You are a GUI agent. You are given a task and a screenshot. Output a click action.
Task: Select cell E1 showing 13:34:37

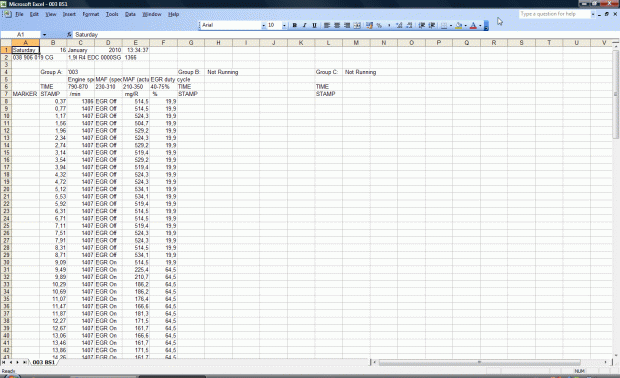[136, 50]
